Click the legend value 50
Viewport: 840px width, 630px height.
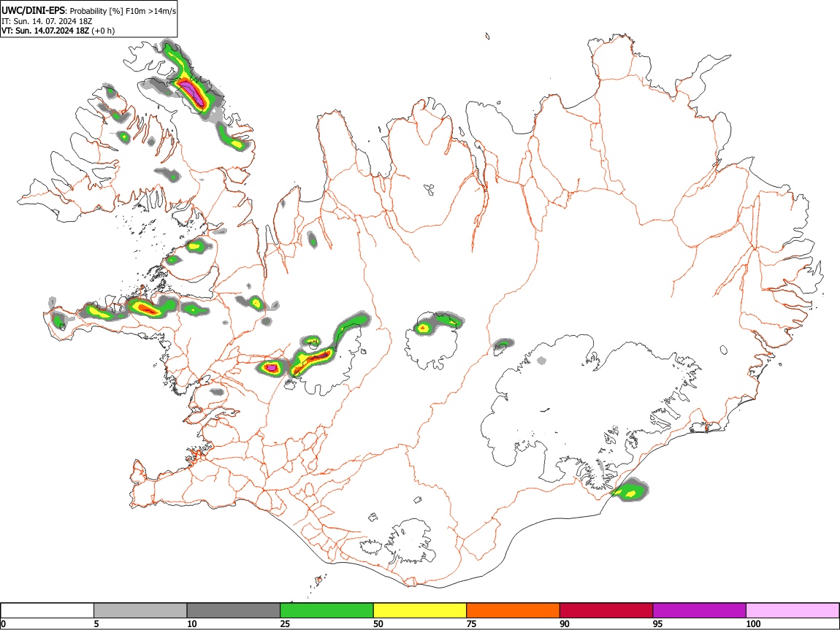pos(378,623)
